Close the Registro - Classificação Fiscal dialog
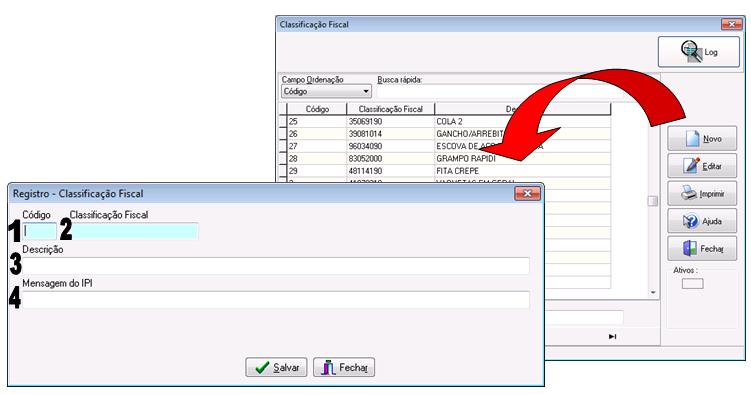This screenshot has width=751, height=395. (527, 193)
